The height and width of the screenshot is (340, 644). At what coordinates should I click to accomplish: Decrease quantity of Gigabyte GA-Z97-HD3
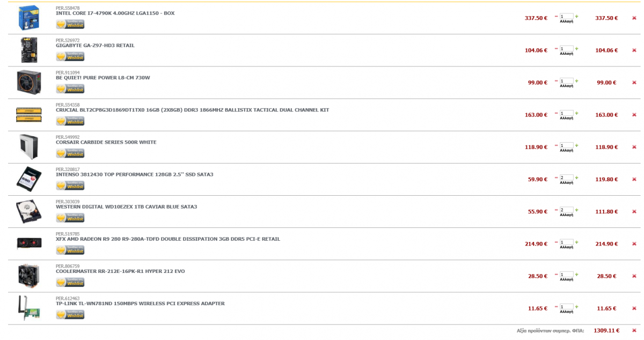pyautogui.click(x=556, y=49)
